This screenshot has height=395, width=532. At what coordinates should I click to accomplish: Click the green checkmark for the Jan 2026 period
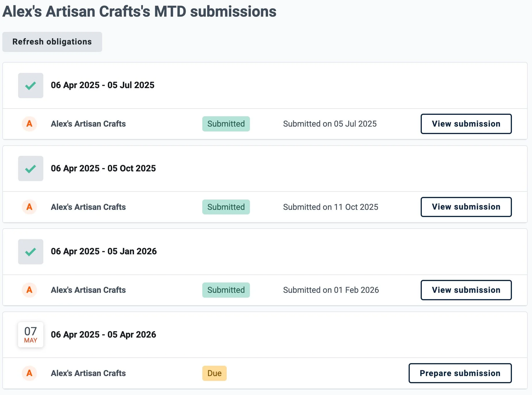[x=30, y=252]
